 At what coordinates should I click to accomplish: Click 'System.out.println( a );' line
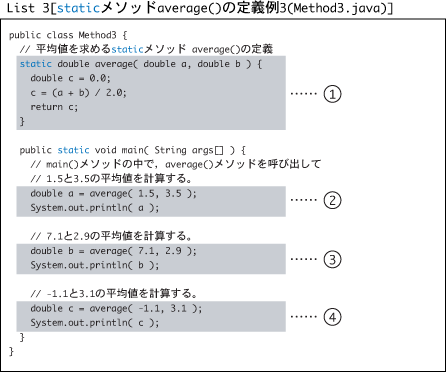[x=95, y=208]
